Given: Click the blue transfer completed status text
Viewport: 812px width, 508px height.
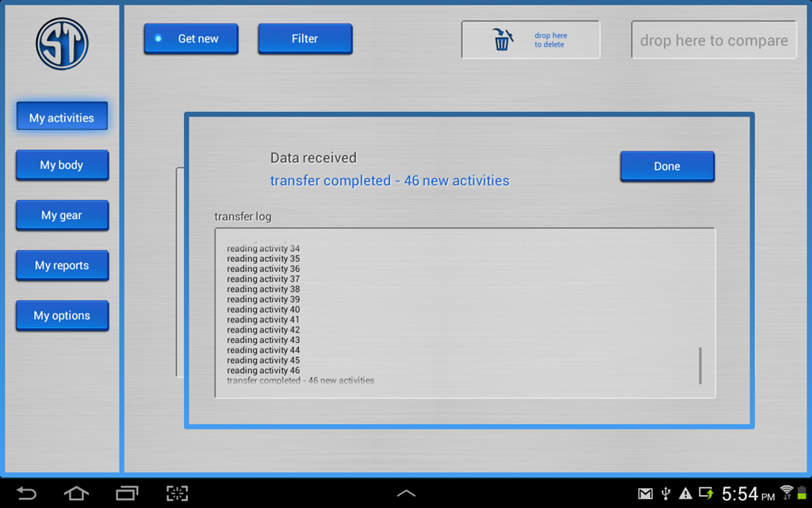Looking at the screenshot, I should point(389,180).
